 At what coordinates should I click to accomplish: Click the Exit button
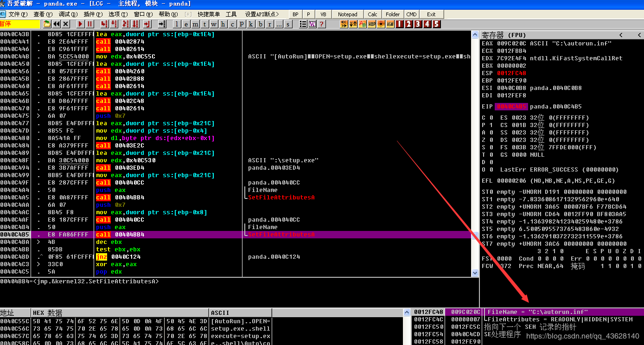tap(431, 14)
